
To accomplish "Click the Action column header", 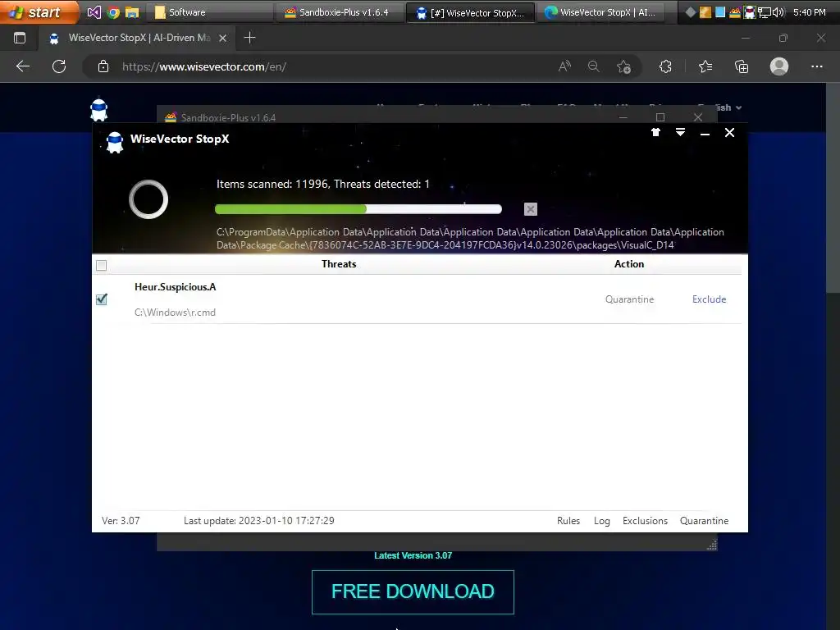I will click(629, 264).
